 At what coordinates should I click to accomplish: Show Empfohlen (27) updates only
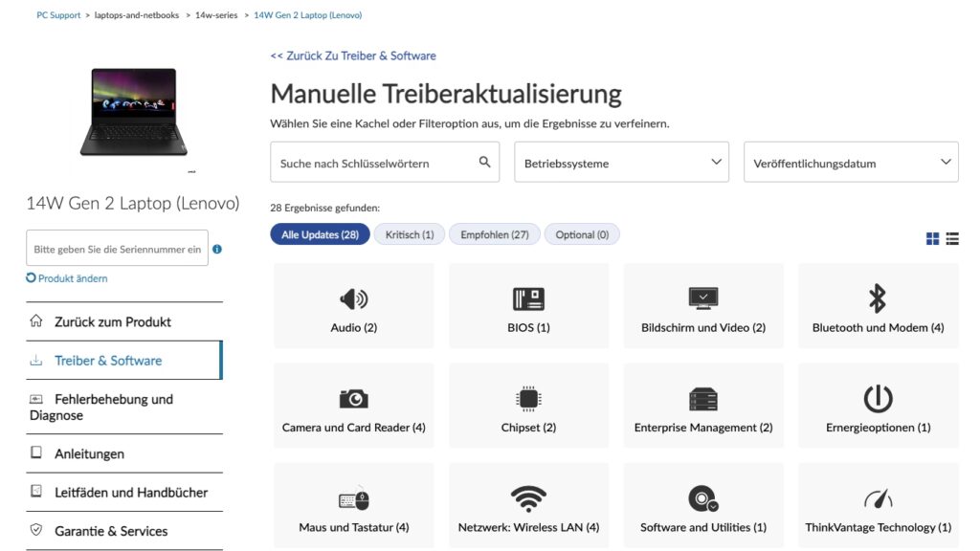495,234
